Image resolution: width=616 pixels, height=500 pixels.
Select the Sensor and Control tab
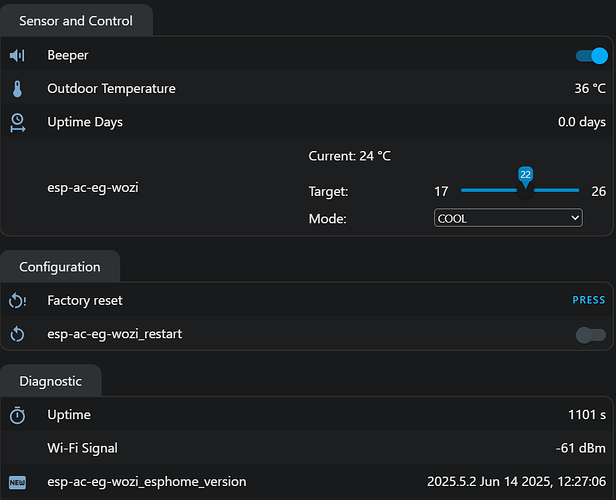tap(76, 21)
